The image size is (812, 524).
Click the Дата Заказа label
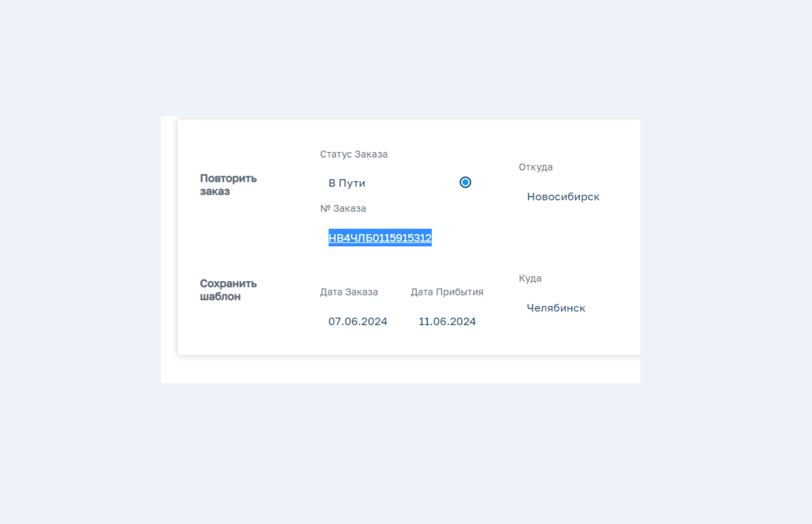click(349, 292)
